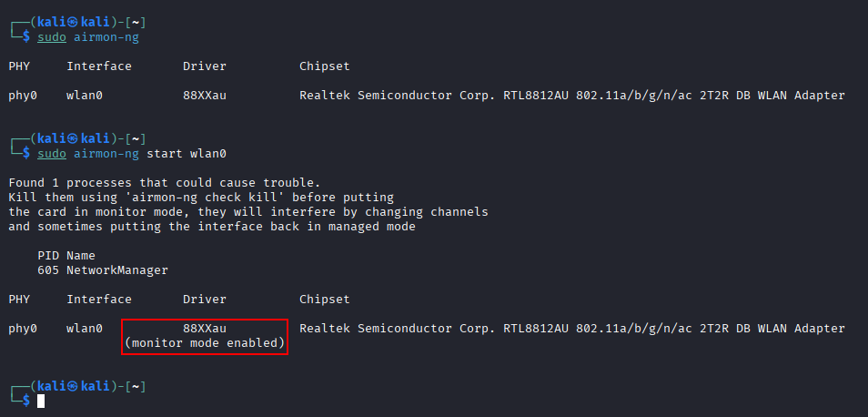
Task: Click the cursor block at the last prompt
Action: point(41,401)
